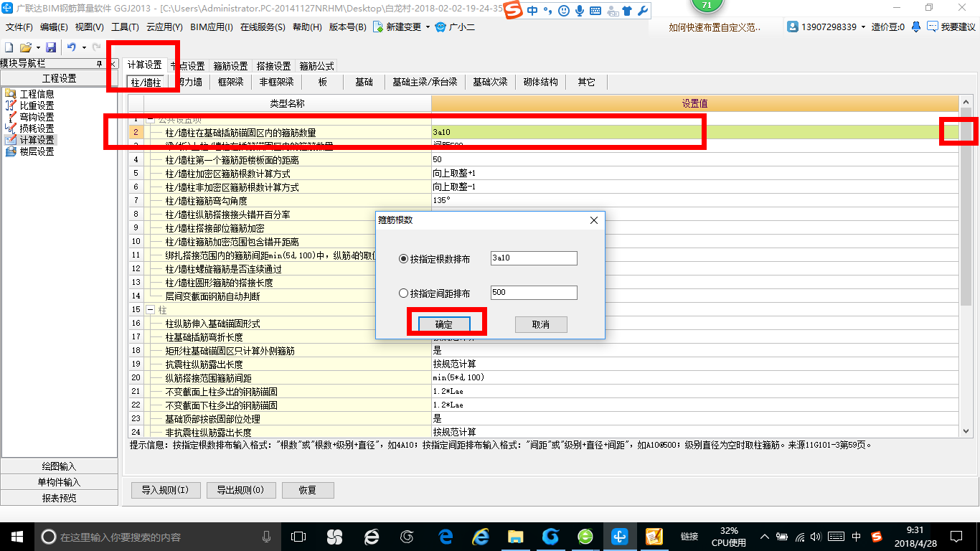Click the yellow notepad app in taskbar
Screen dimensions: 980x551
(x=654, y=536)
